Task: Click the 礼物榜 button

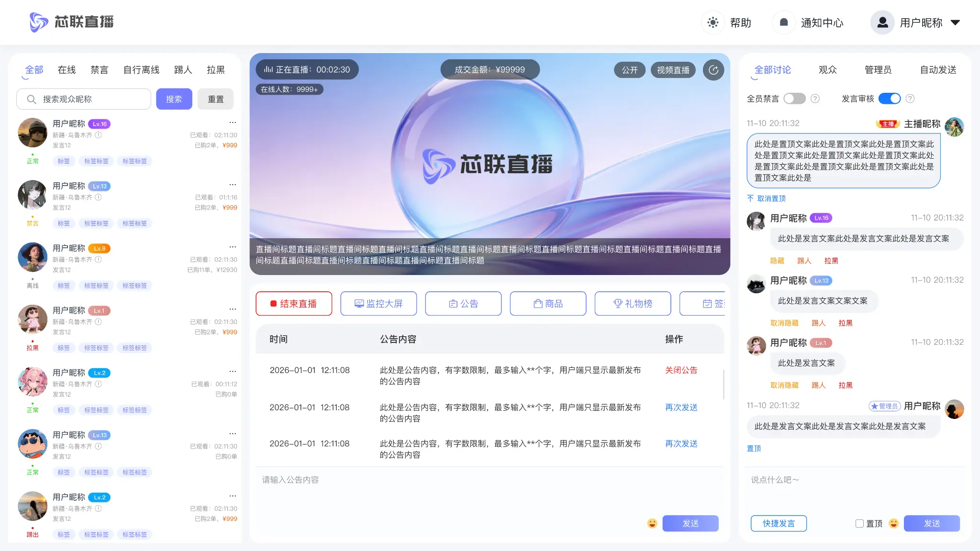Action: point(633,304)
